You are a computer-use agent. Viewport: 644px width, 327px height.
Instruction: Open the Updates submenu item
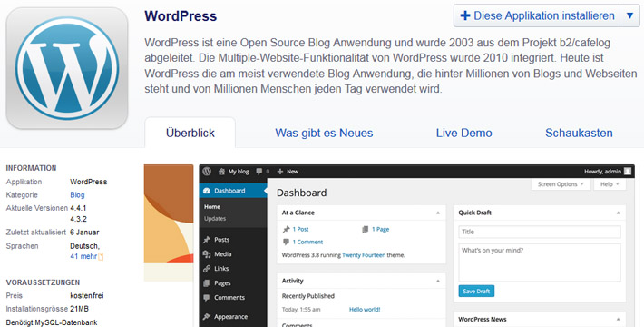click(215, 218)
